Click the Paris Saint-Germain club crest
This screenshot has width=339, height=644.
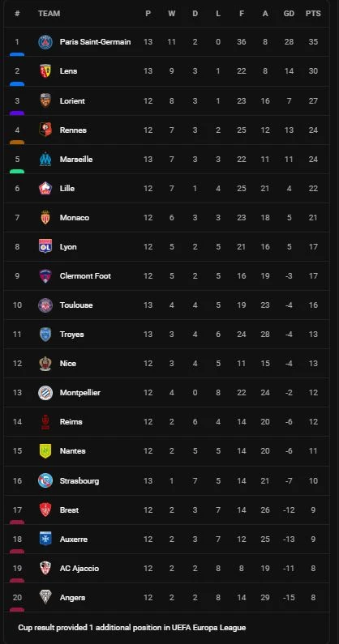click(x=45, y=42)
